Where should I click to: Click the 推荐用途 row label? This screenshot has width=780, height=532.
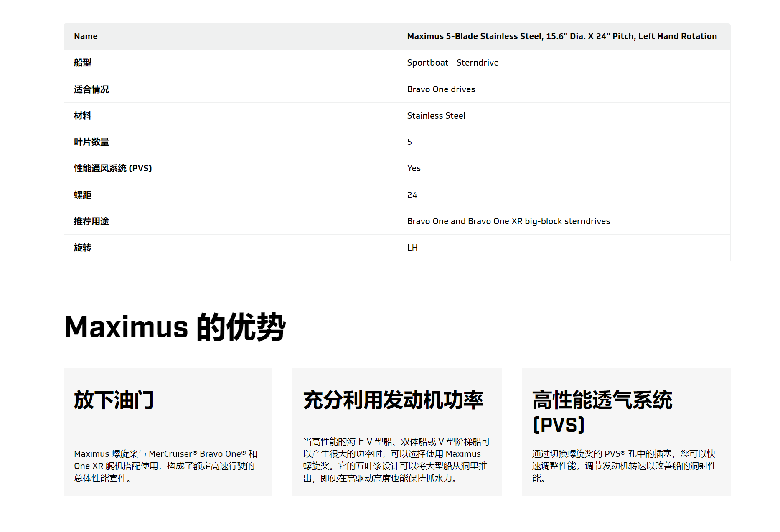coord(91,221)
